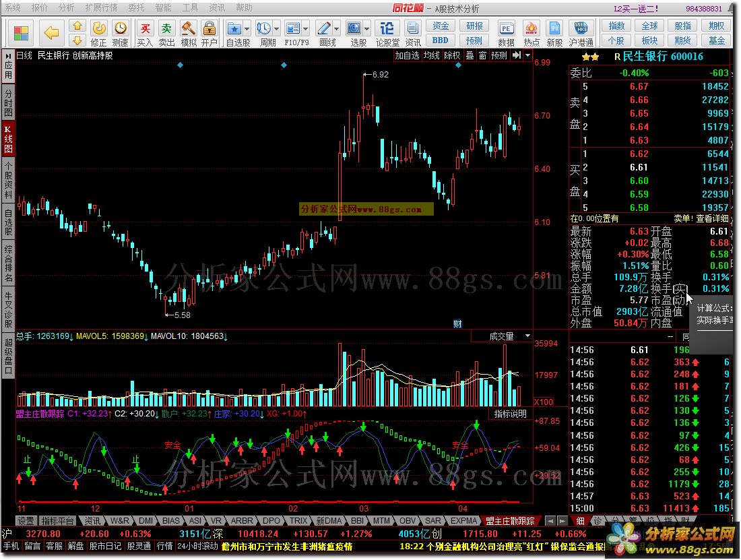Go back with the yellow left arrow
The height and width of the screenshot is (560, 741).
(51, 33)
